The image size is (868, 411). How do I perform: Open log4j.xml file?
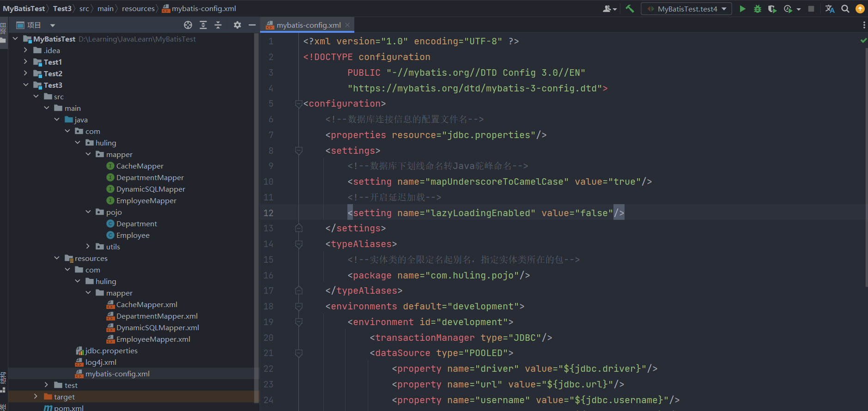click(100, 362)
